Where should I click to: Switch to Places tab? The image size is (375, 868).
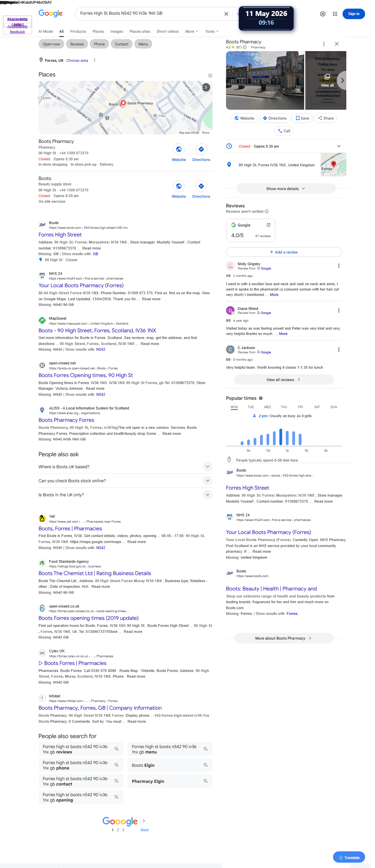[x=99, y=32]
